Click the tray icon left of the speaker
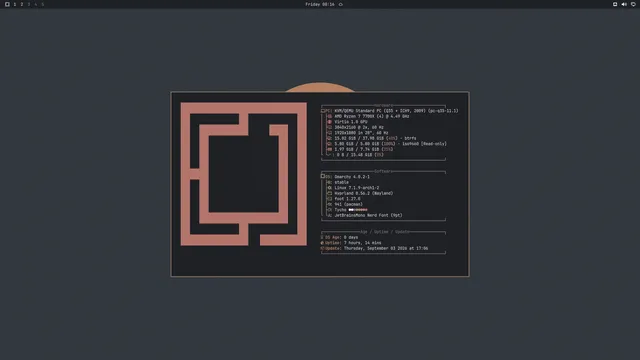This screenshot has height=360, width=640. coord(615,4)
